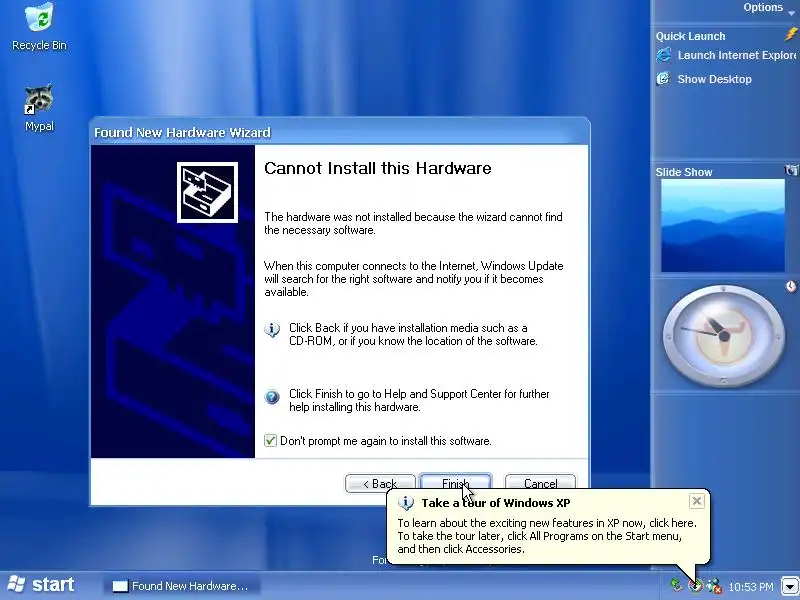Click the info icon in tour balloon
The width and height of the screenshot is (800, 600).
[406, 503]
